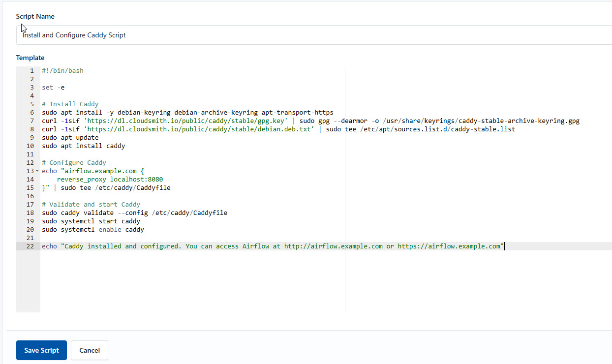Image resolution: width=612 pixels, height=364 pixels.
Task: Place cursor on the shebang line #!/bin/bash
Action: point(63,70)
